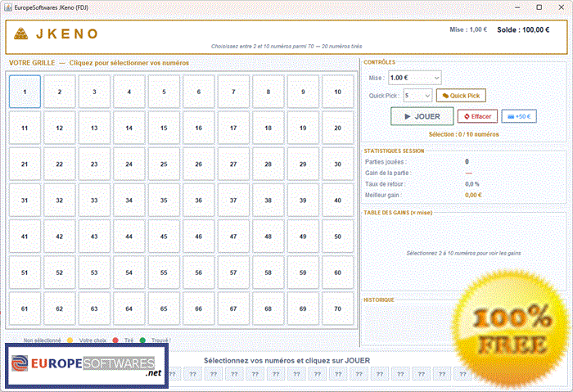
Task: Pick number 25 in the grid
Action: click(x=164, y=164)
